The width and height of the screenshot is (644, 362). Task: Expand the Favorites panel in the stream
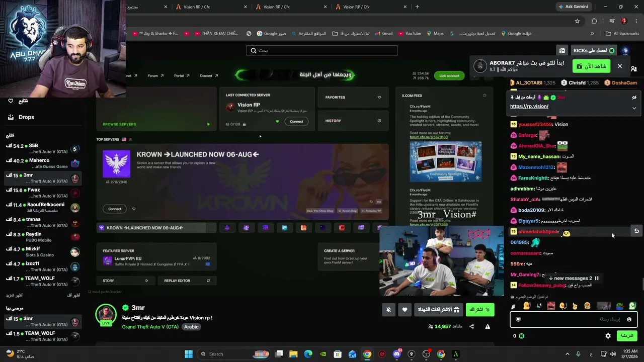353,98
